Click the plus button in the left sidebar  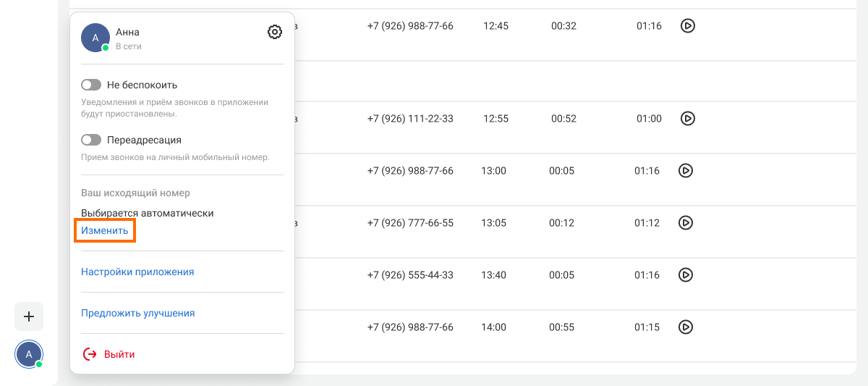click(x=29, y=316)
